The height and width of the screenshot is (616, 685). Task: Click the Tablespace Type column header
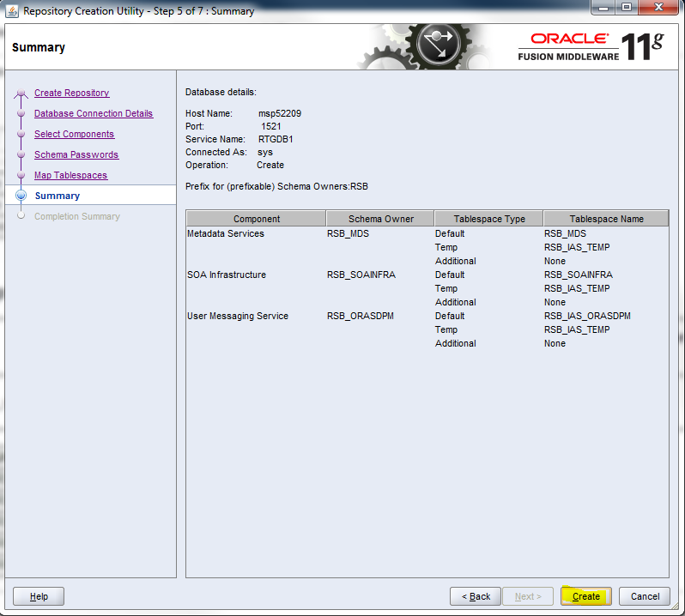click(x=488, y=219)
